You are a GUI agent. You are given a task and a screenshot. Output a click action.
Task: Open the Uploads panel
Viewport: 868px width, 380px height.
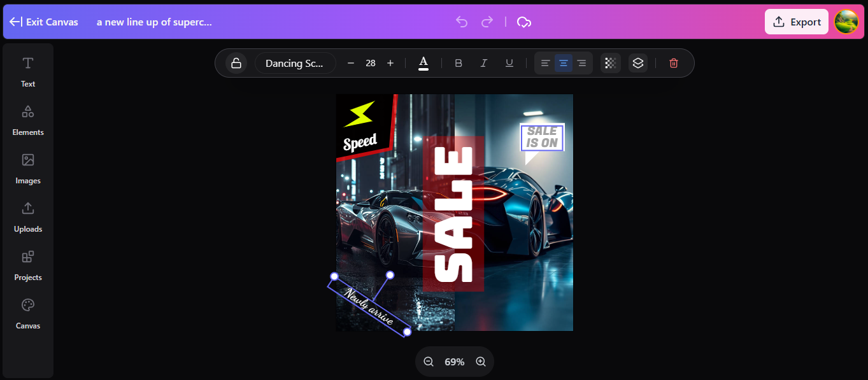[28, 216]
